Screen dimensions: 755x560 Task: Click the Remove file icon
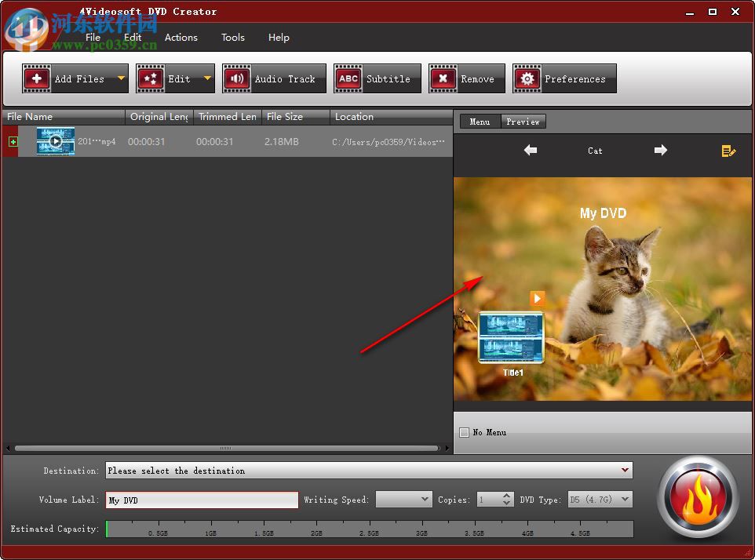(443, 78)
